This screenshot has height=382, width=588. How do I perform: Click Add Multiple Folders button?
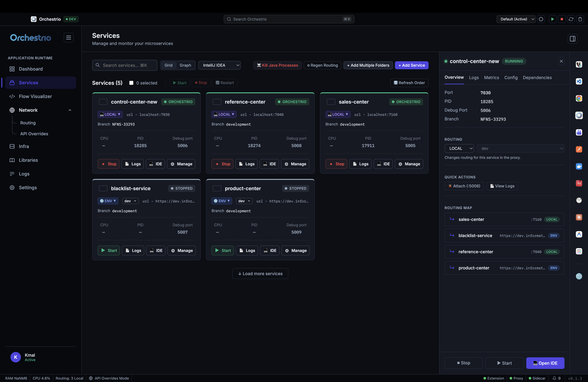click(x=368, y=65)
